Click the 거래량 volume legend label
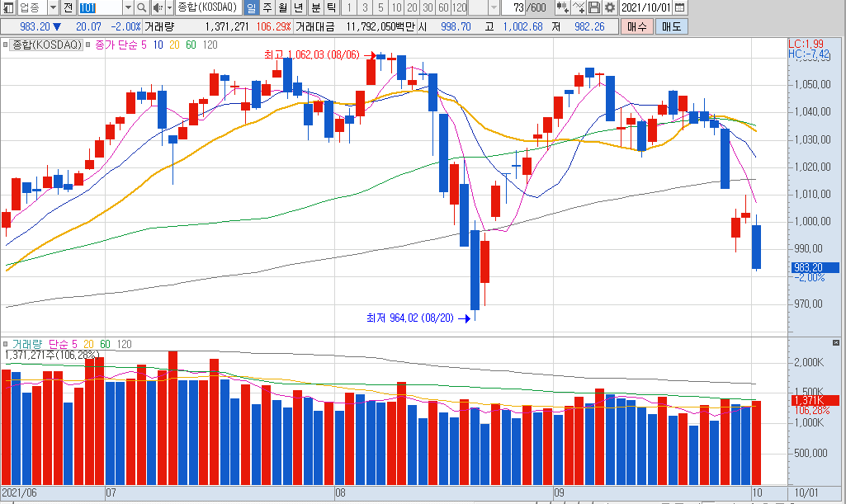Image resolution: width=846 pixels, height=504 pixels. click(27, 344)
